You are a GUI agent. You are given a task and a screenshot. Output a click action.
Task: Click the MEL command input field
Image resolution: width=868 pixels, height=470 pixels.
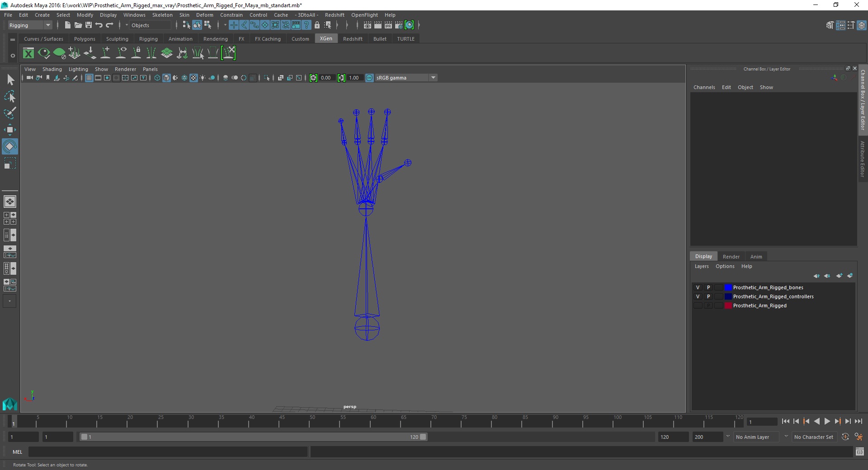tap(168, 451)
